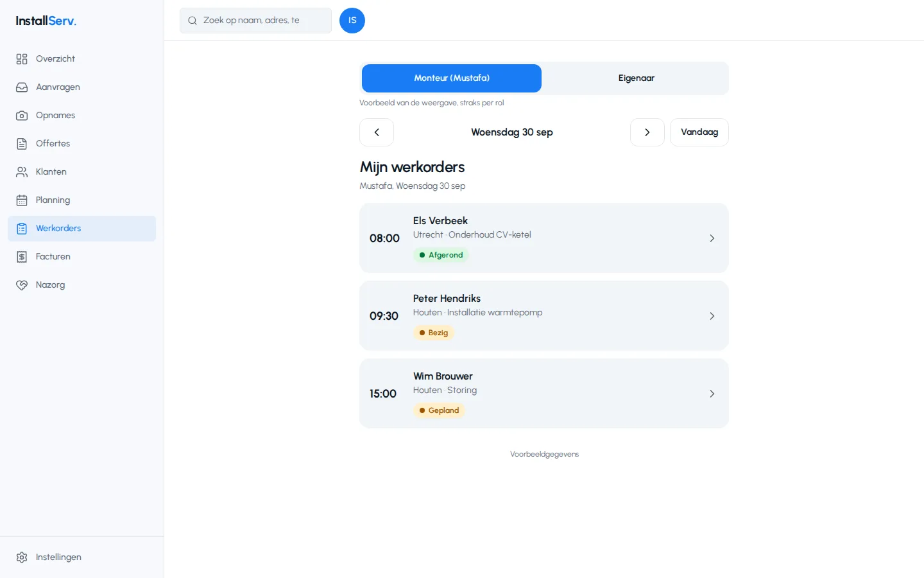
Task: Click the Mijn werkorders heading
Action: (x=412, y=167)
